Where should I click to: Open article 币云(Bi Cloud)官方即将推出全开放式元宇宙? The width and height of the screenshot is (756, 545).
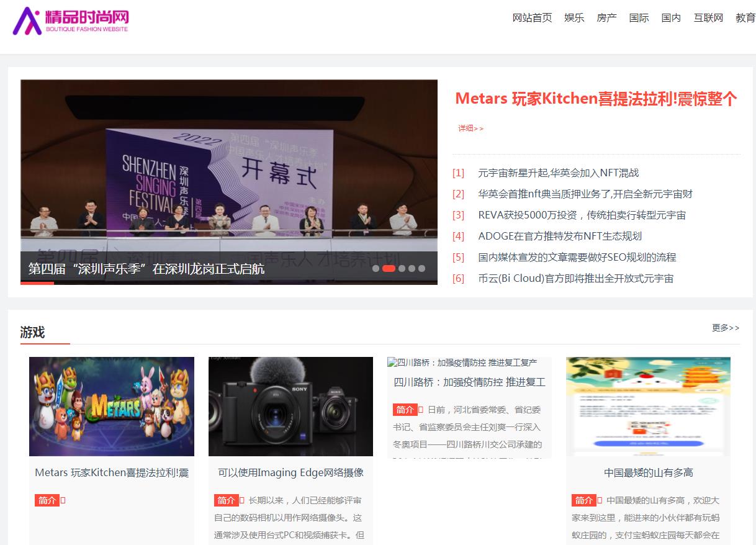tap(576, 279)
